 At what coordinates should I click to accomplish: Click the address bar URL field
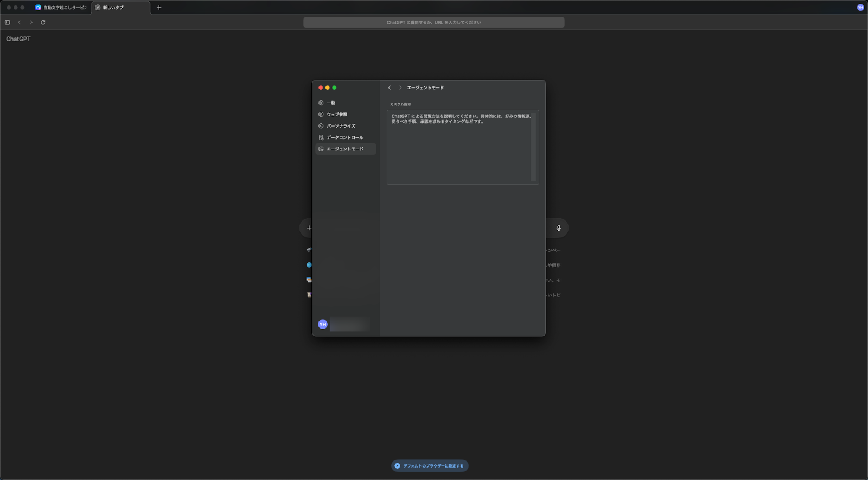coord(433,22)
